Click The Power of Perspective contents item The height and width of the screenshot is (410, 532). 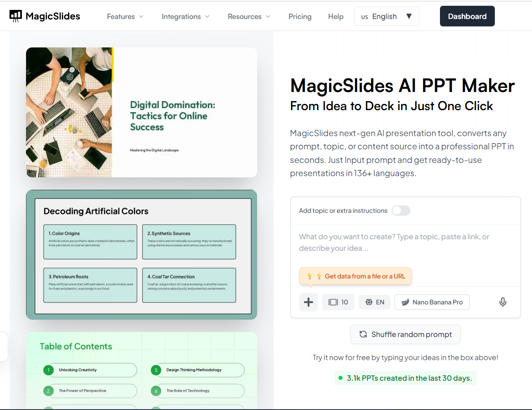pyautogui.click(x=90, y=391)
